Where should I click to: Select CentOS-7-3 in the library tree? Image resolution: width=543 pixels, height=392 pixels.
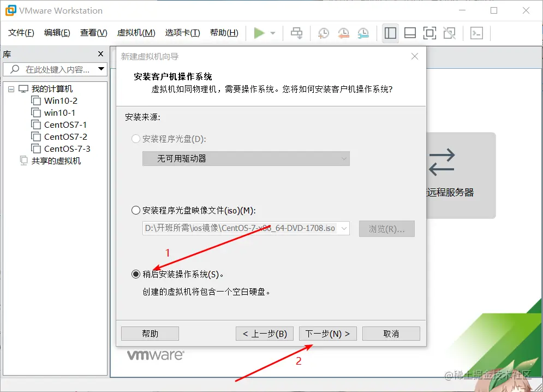coord(67,149)
